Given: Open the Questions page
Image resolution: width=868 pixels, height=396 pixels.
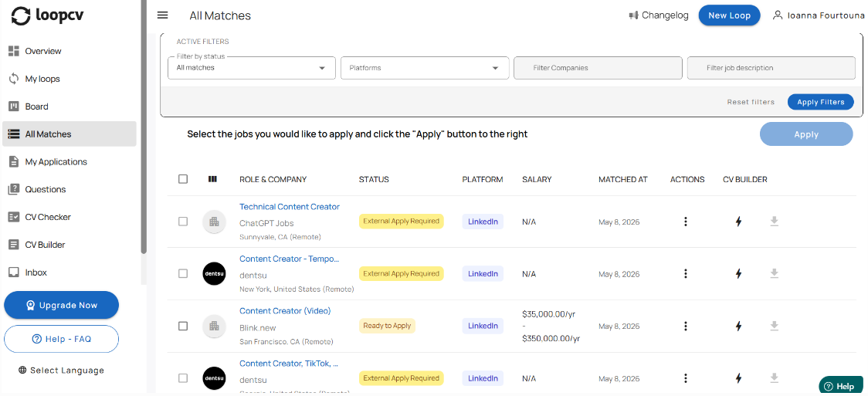Looking at the screenshot, I should tap(70, 189).
